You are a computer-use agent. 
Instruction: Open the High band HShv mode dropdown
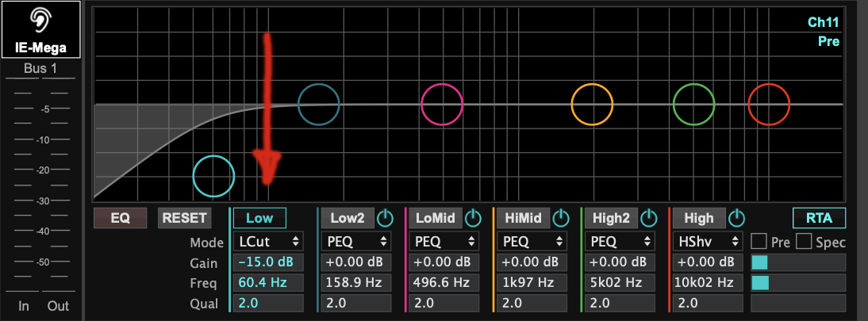[x=708, y=241]
